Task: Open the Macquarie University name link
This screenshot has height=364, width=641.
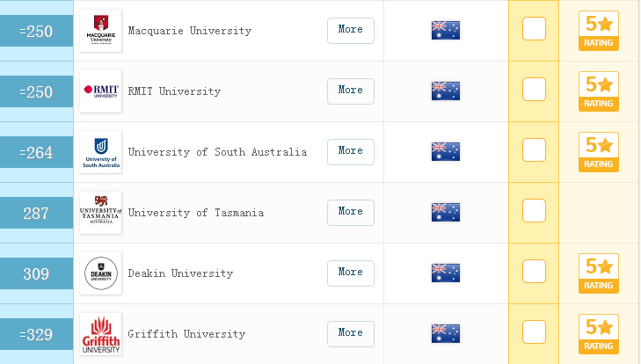Action: tap(189, 31)
